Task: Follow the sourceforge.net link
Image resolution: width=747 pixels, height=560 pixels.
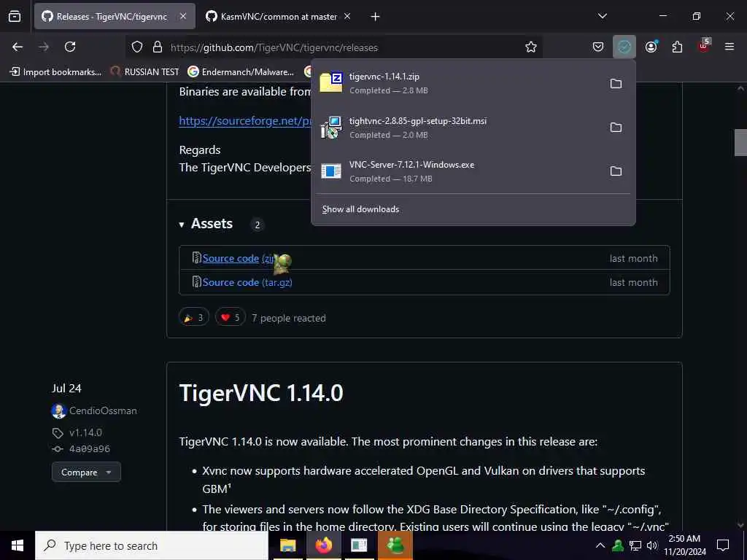Action: click(245, 120)
